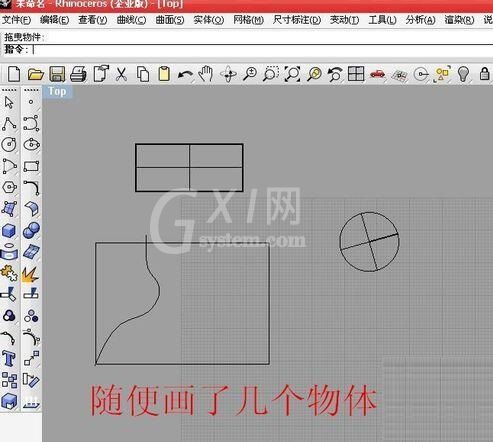Select the control point Curve tool
This screenshot has width=493, height=442.
coord(31,123)
